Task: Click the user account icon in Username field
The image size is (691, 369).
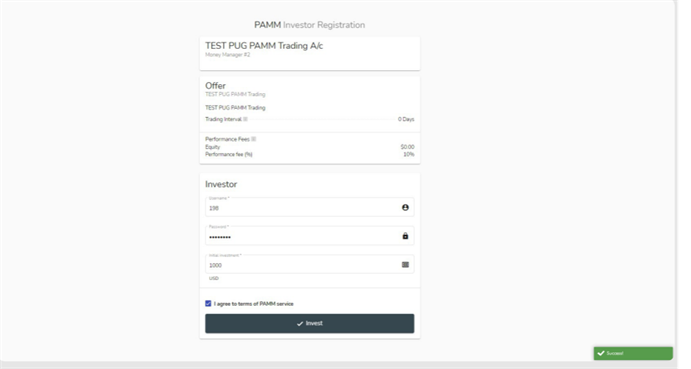Action: click(405, 207)
